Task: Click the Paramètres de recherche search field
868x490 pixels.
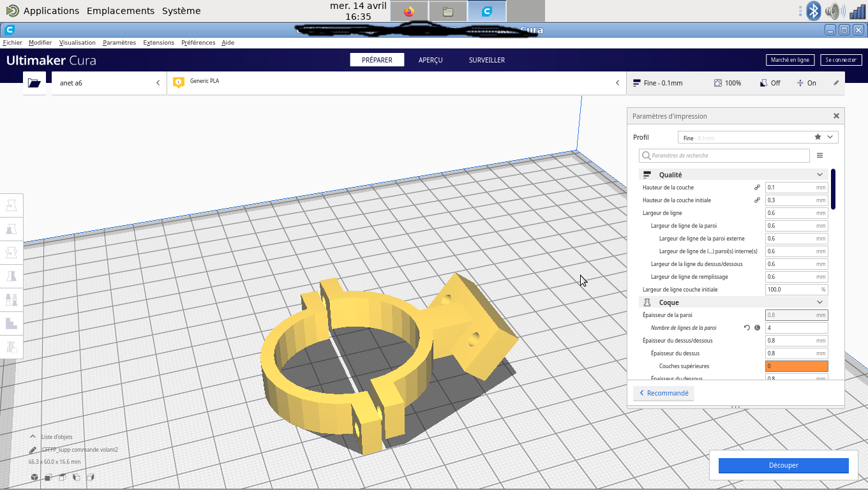Action: (x=724, y=156)
